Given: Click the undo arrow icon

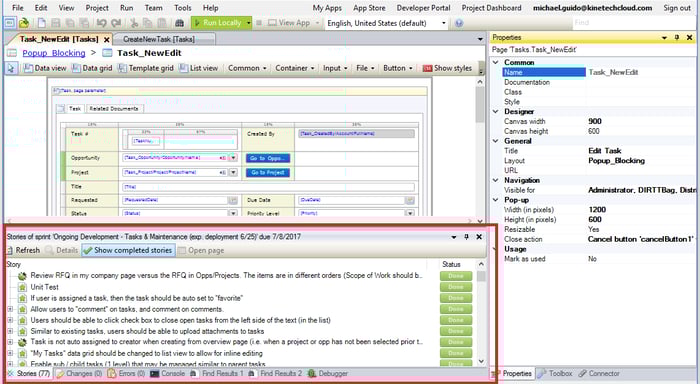Looking at the screenshot, I should pyautogui.click(x=102, y=23).
